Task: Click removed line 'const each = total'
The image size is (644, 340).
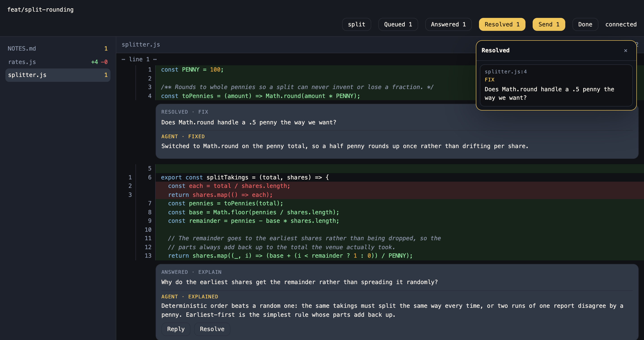Action: pos(229,186)
